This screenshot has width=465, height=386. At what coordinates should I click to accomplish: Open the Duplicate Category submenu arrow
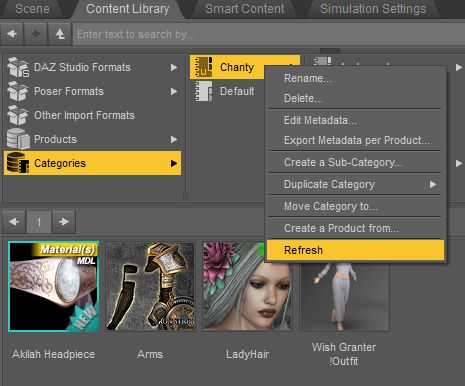pos(433,184)
